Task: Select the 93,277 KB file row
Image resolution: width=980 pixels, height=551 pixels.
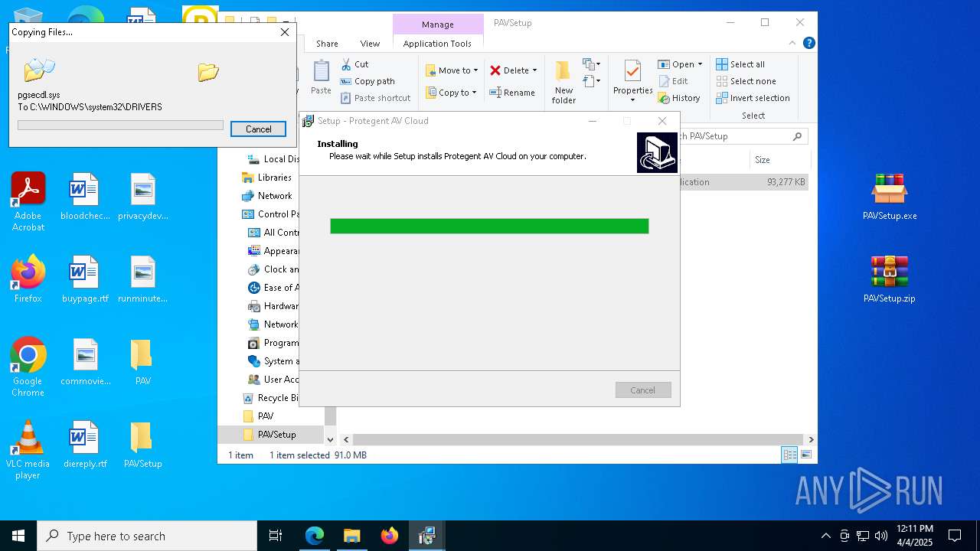Action: 743,182
